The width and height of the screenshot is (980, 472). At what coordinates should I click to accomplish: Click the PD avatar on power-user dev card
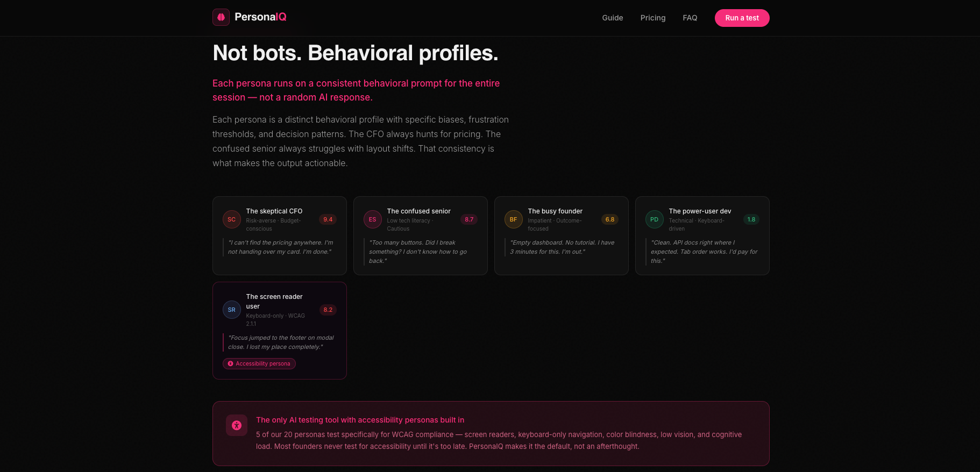pos(655,219)
